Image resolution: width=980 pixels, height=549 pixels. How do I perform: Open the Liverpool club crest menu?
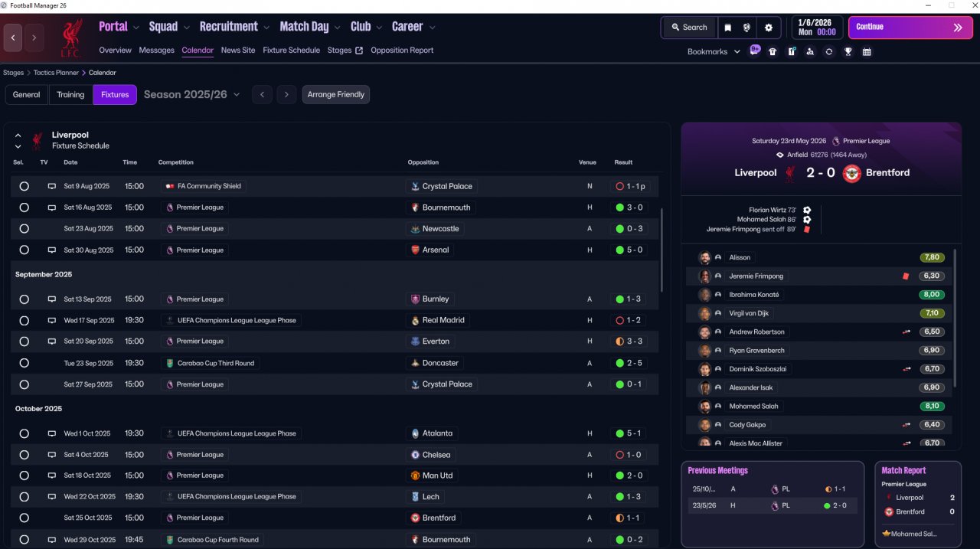tap(70, 38)
